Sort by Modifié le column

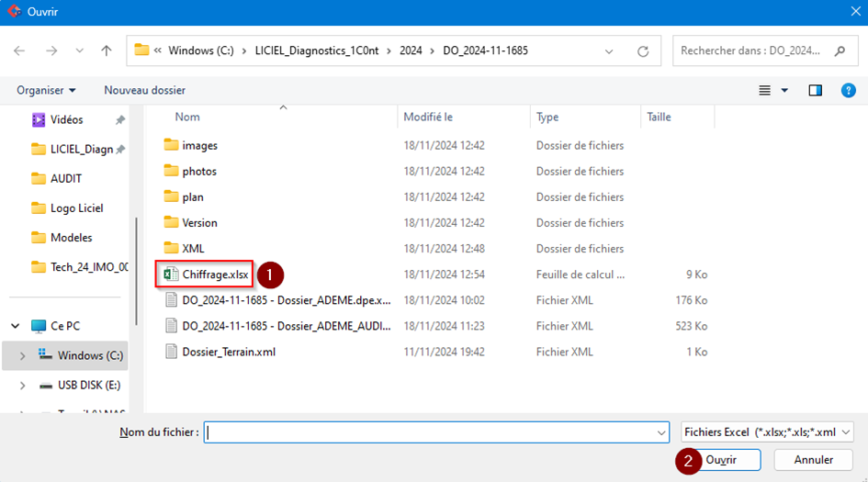pos(428,117)
